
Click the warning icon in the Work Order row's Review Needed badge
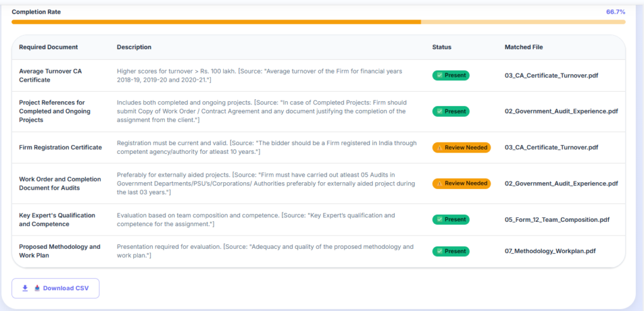coord(440,183)
